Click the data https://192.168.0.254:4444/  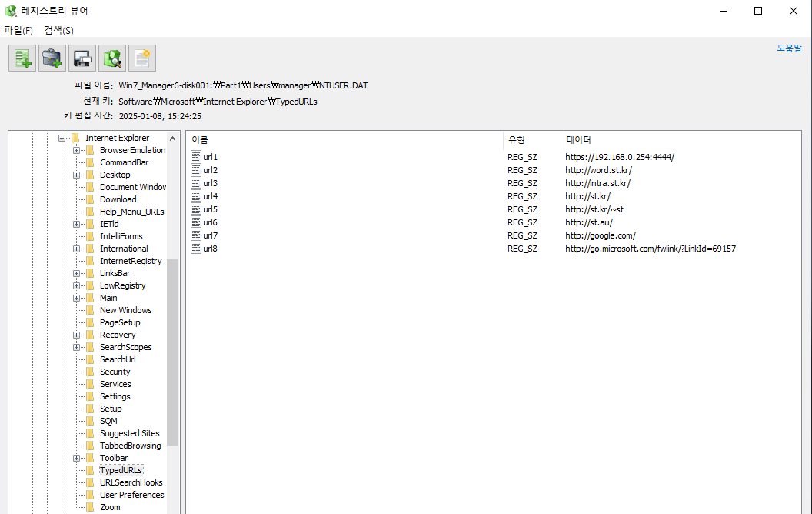[x=620, y=156]
